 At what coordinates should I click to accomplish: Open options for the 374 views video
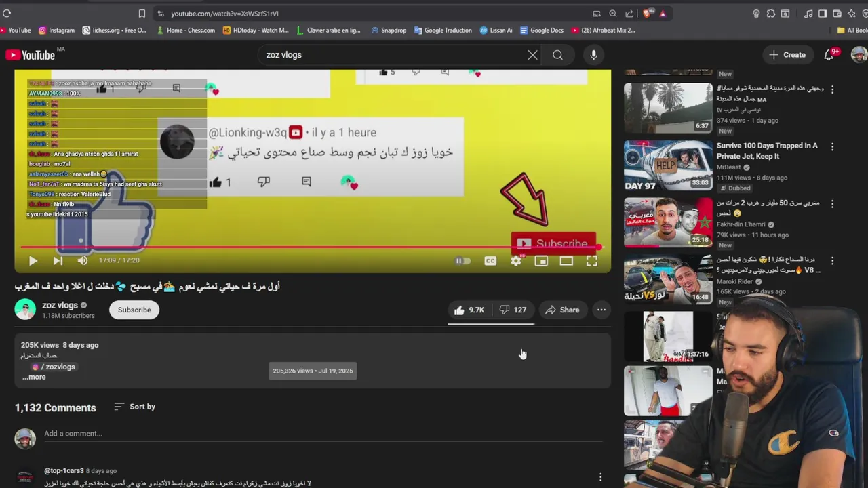(832, 89)
